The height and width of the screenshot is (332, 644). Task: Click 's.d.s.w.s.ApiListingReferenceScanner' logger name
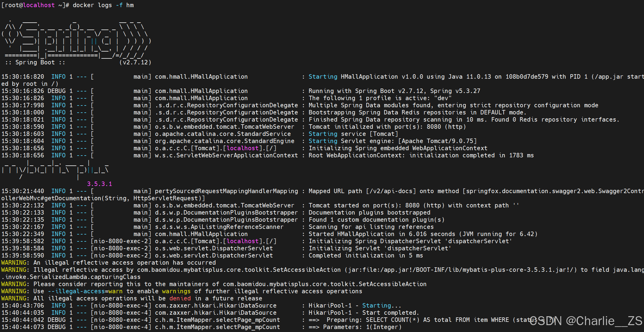coord(219,227)
